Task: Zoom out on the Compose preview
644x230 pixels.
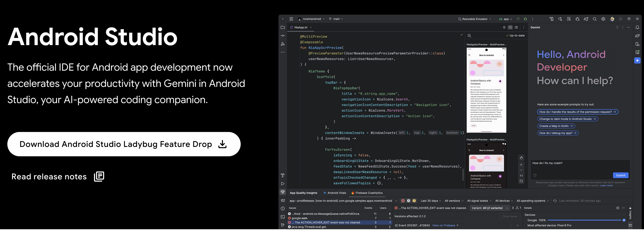Action: (521, 170)
